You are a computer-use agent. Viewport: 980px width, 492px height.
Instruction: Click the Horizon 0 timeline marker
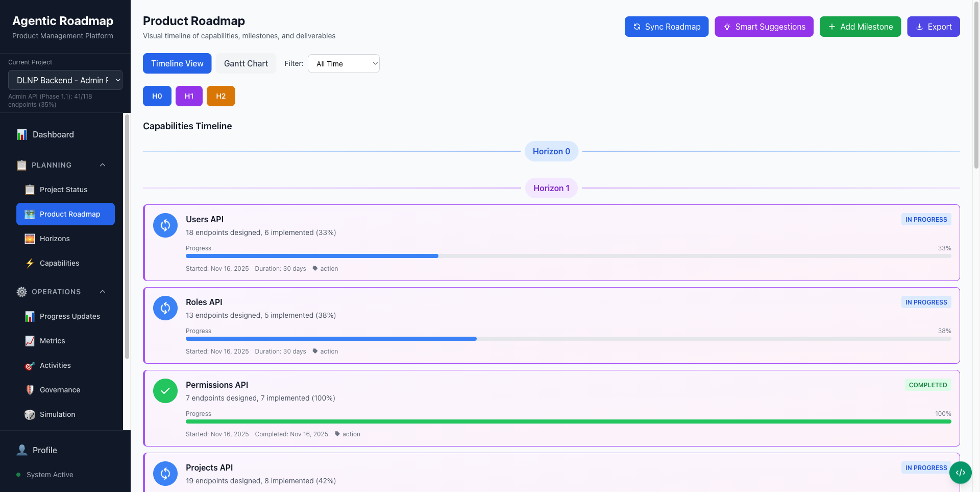[x=551, y=151]
